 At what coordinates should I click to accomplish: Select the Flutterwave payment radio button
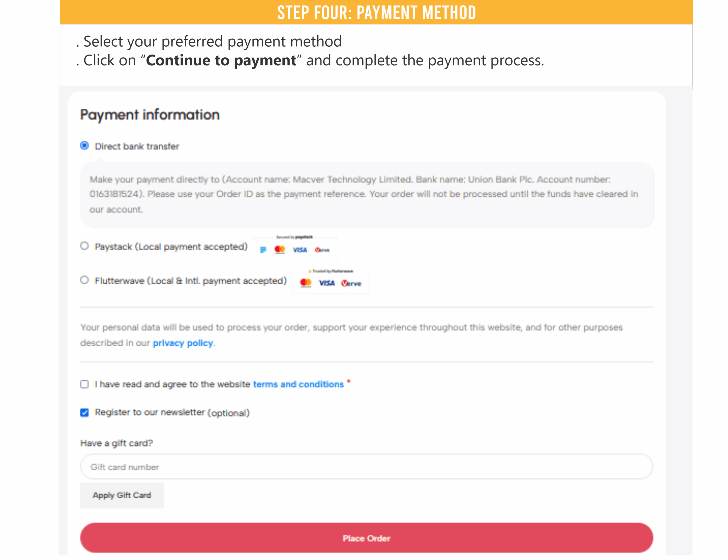click(85, 280)
